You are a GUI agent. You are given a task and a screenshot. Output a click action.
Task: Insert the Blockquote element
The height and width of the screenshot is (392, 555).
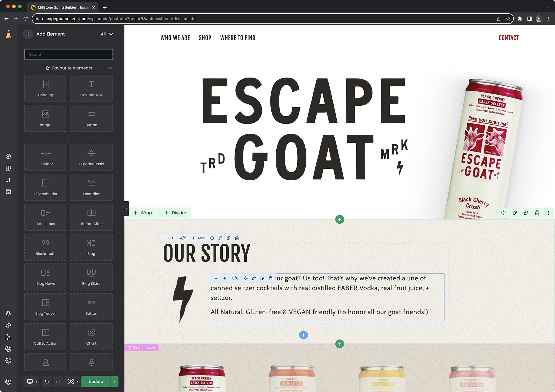(x=46, y=247)
